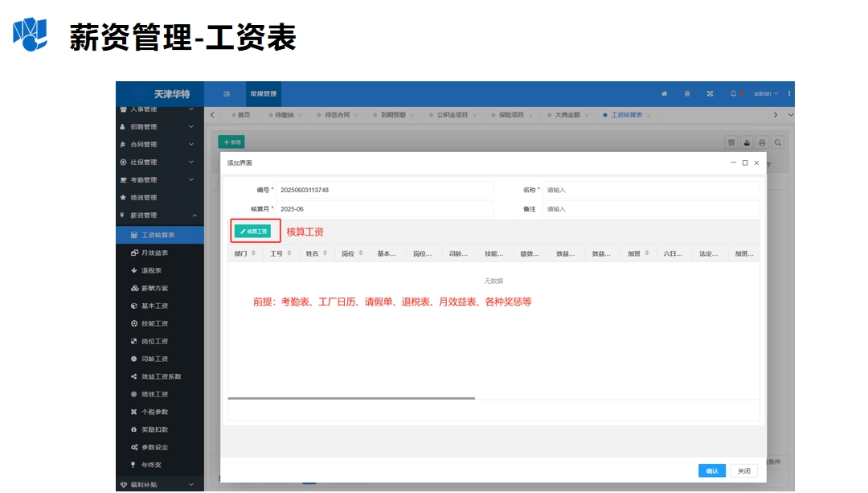Open 薪酬方案 in the sidebar
The width and height of the screenshot is (868, 493).
[160, 288]
